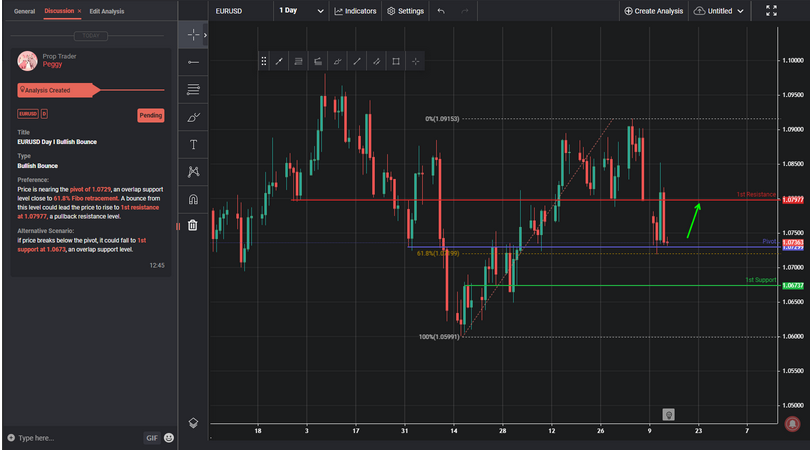811x451 pixels.
Task: Open the chart patterns tool
Action: (x=193, y=172)
